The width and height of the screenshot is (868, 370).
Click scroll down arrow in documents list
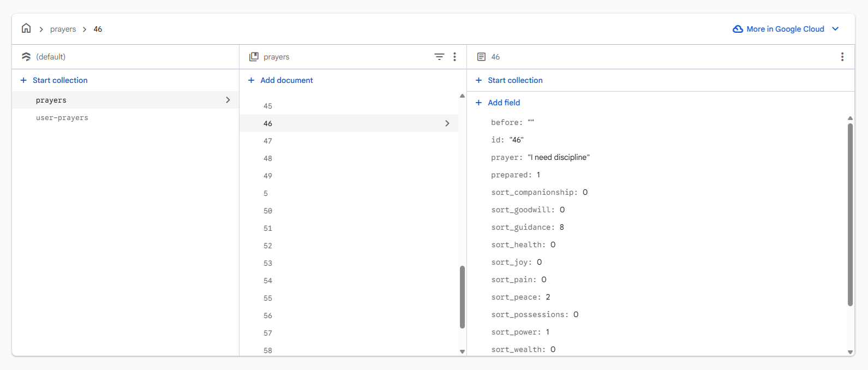pos(462,352)
